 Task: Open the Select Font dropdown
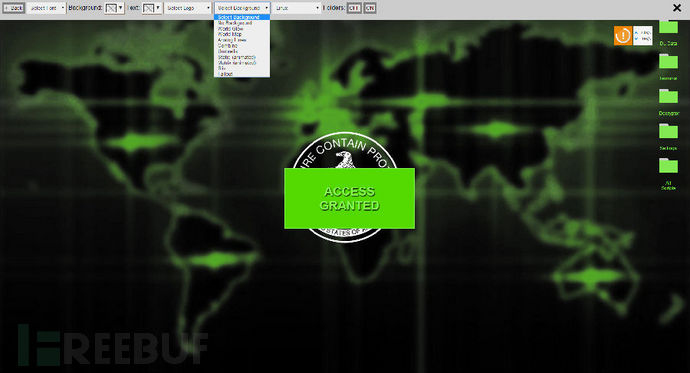(x=46, y=8)
